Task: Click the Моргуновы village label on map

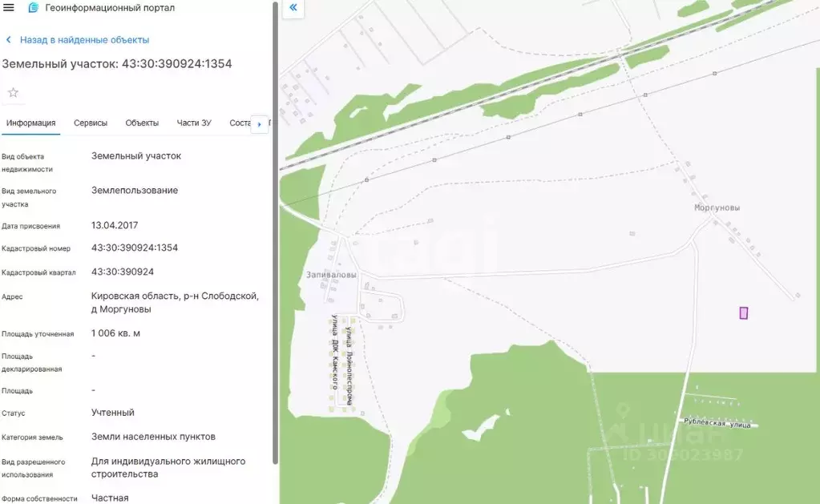Action: pyautogui.click(x=717, y=208)
